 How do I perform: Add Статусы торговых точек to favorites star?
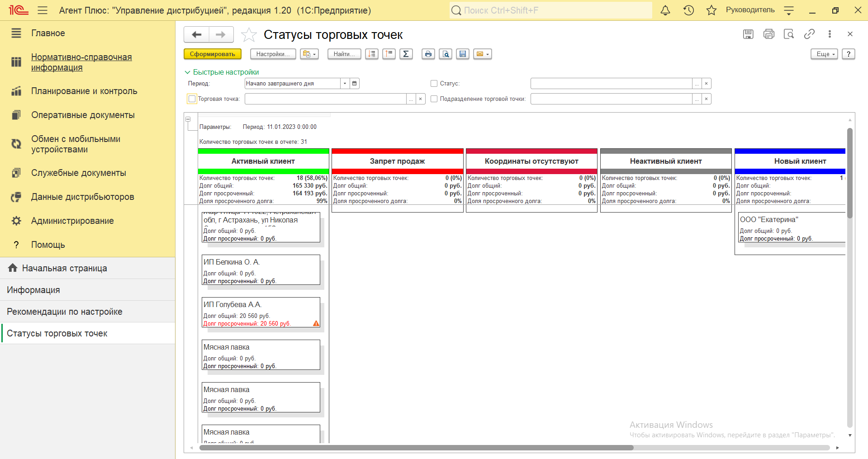tap(249, 34)
